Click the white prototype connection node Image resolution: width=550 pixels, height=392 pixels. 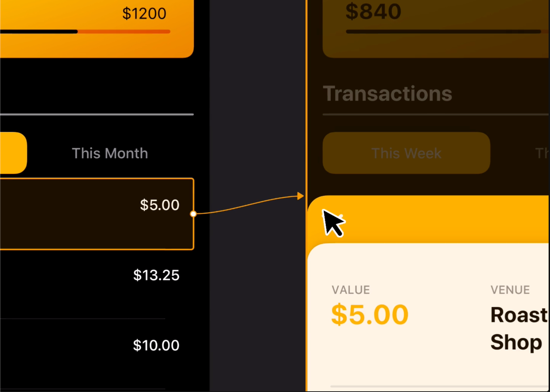193,214
